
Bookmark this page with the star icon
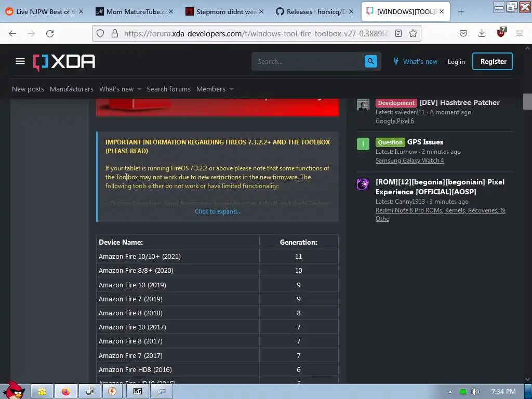(413, 33)
